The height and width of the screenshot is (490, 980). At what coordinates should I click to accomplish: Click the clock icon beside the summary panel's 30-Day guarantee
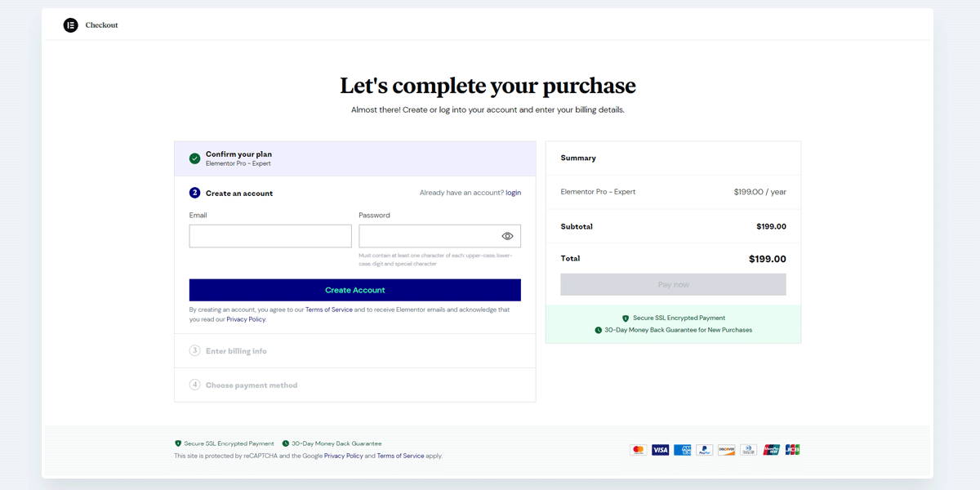click(x=598, y=330)
